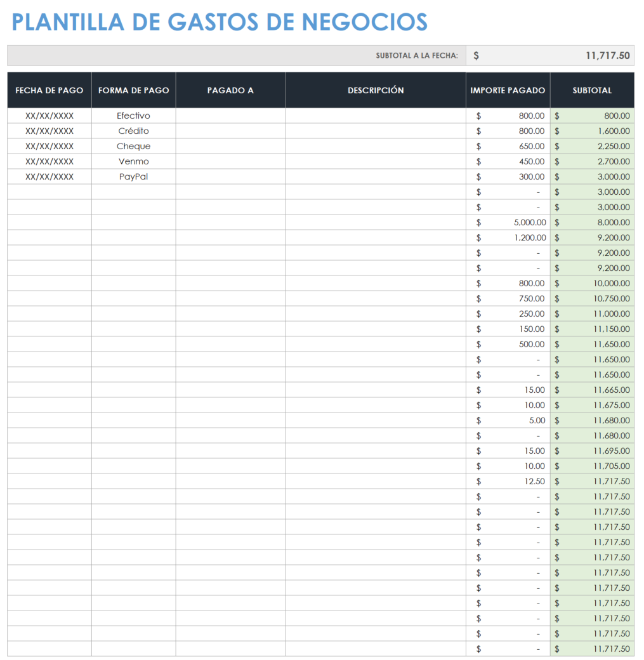
Task: Select the FORMA DE PAGO column header
Action: (x=133, y=89)
